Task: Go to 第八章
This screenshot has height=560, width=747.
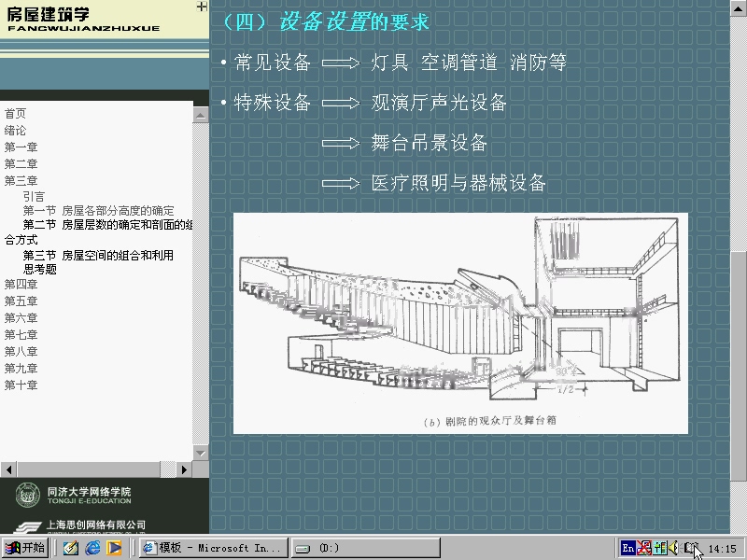Action: [21, 352]
